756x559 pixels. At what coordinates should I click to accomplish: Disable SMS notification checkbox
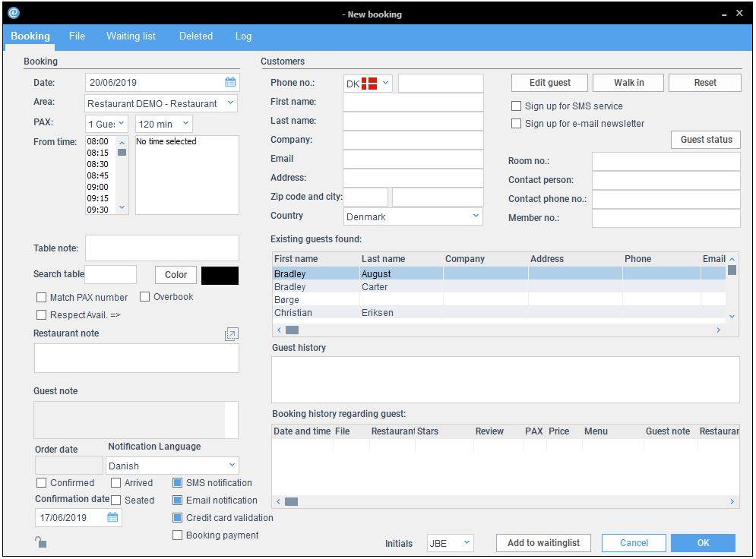(x=178, y=482)
